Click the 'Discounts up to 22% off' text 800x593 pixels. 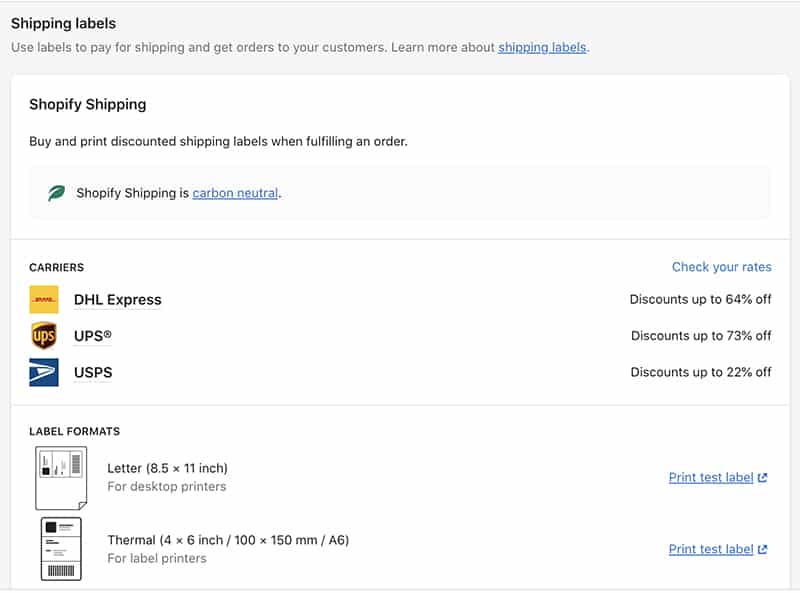coord(701,372)
